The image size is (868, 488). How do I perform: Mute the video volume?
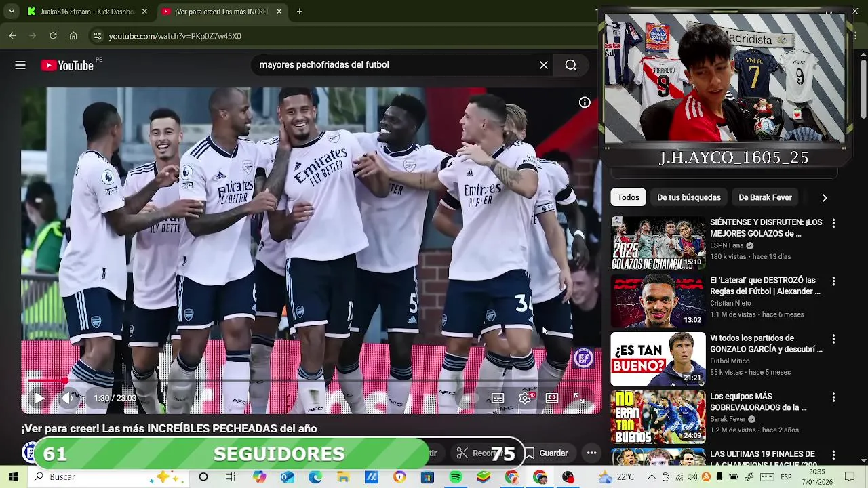click(68, 398)
